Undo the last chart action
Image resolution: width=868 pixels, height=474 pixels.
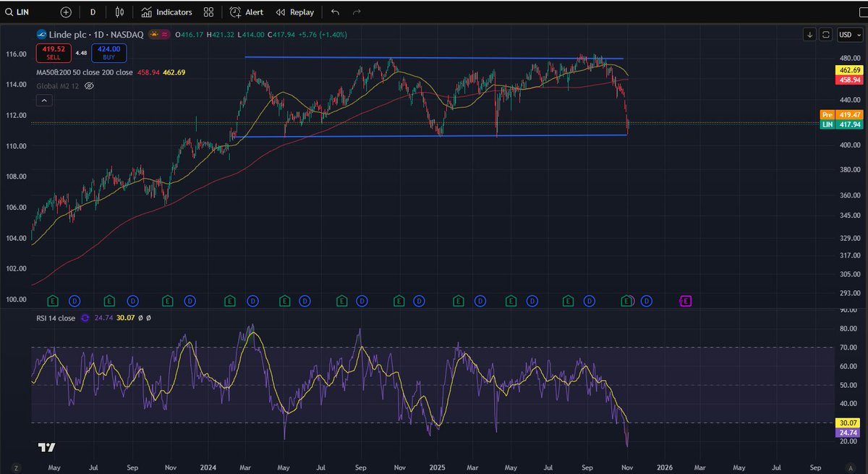[x=334, y=12]
